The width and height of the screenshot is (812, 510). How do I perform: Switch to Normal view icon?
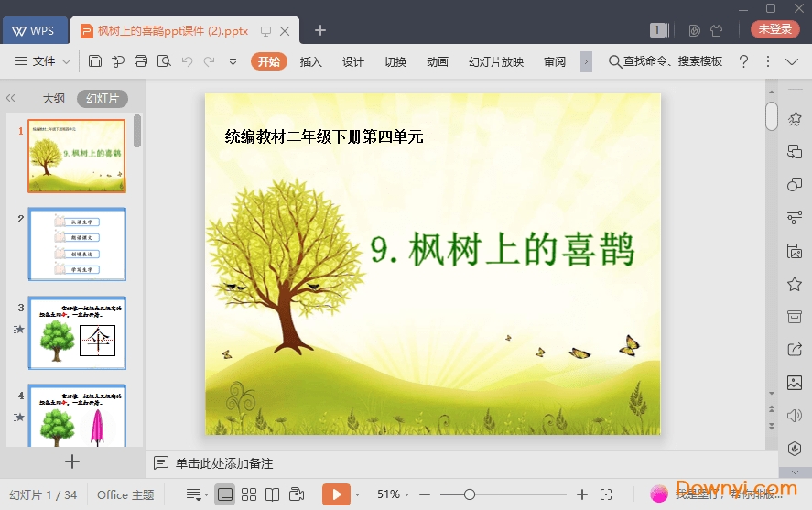(225, 494)
